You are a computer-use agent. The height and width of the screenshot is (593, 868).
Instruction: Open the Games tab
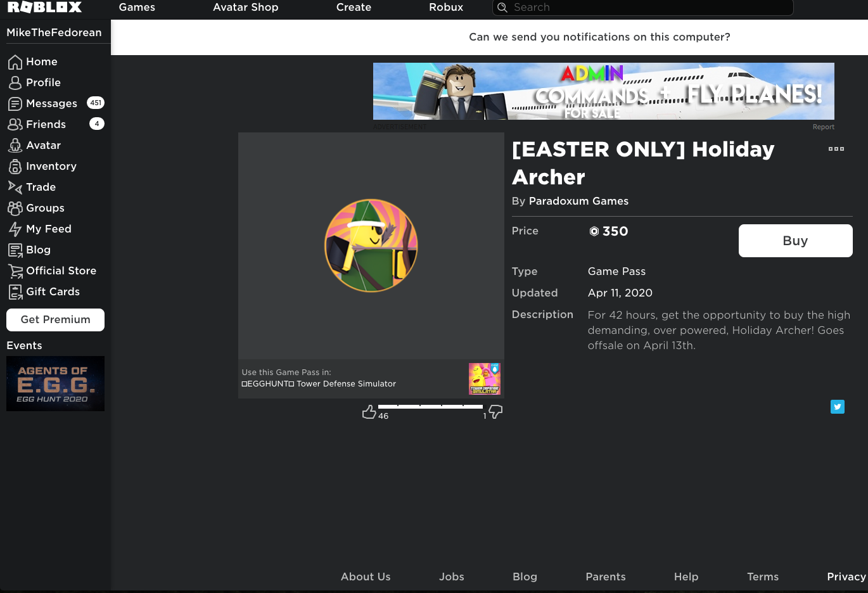137,7
